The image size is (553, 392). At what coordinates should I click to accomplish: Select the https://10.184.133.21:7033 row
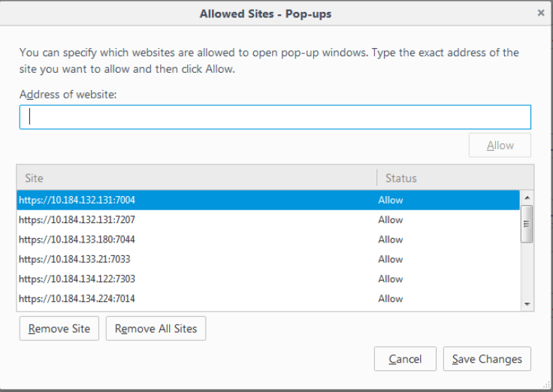[268, 259]
